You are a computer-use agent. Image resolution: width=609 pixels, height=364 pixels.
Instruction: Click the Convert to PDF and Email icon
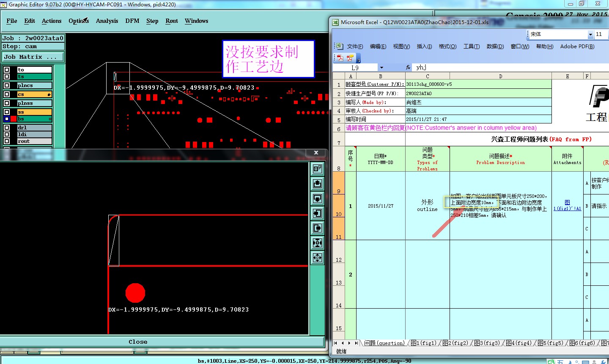pyautogui.click(x=350, y=57)
